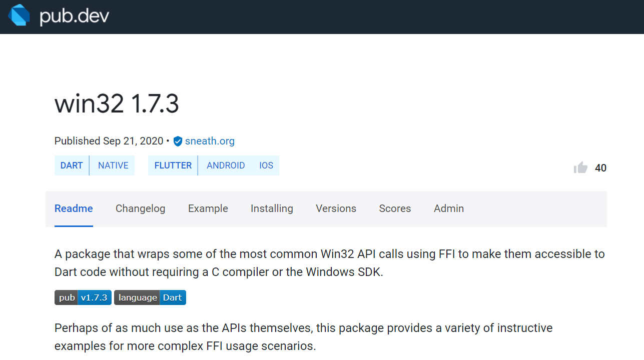Click the Dart logo icon in header
Image resolution: width=644 pixels, height=360 pixels.
pyautogui.click(x=19, y=14)
